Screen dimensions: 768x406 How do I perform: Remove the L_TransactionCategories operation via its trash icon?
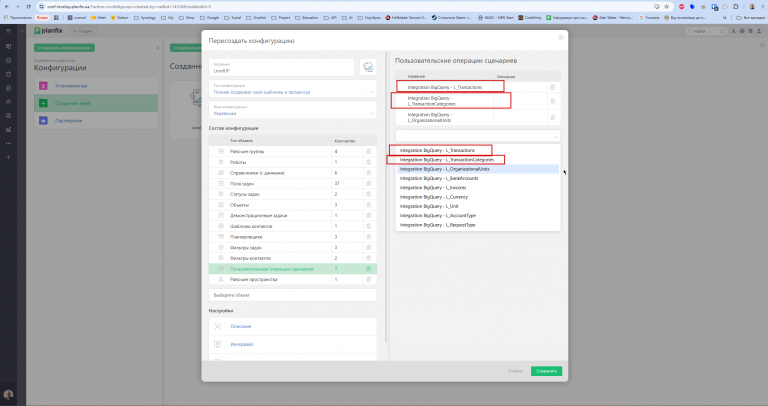click(552, 101)
